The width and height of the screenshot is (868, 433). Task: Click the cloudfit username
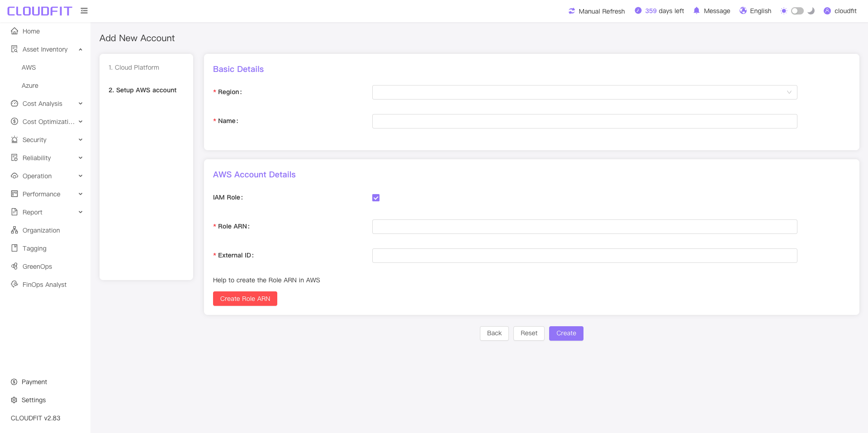pyautogui.click(x=845, y=11)
